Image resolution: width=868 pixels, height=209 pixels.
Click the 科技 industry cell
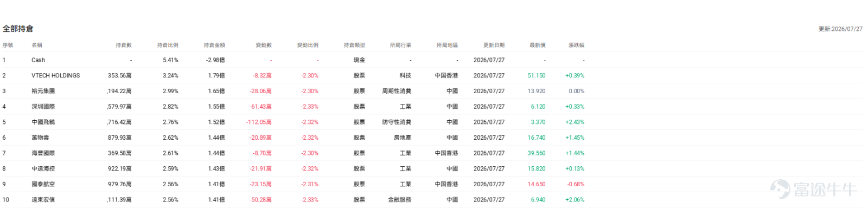coord(405,76)
